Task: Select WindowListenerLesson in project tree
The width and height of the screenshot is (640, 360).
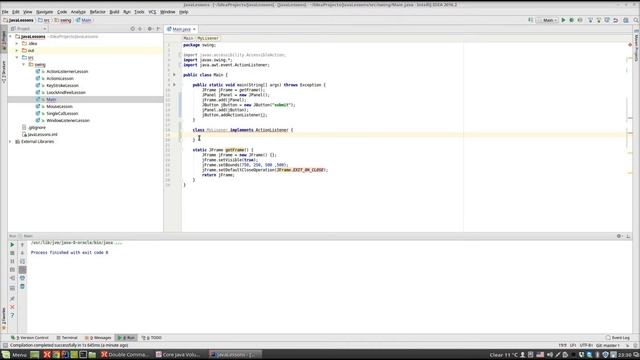Action: click(68, 120)
